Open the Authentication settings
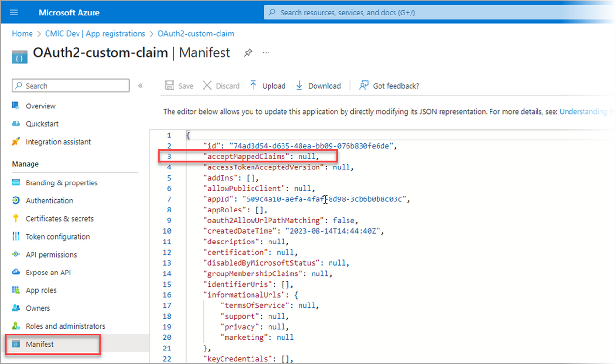The image size is (616, 364). click(49, 201)
